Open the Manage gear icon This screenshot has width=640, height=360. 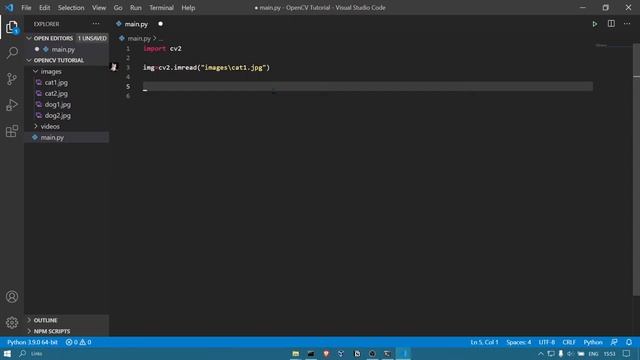(x=12, y=323)
